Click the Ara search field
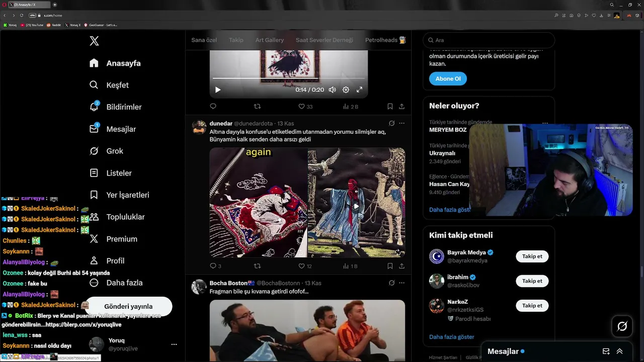This screenshot has width=644, height=362. click(489, 40)
